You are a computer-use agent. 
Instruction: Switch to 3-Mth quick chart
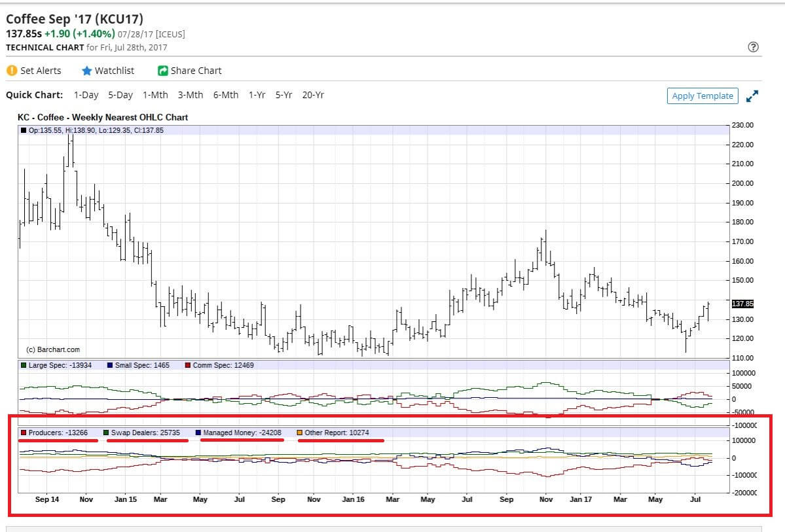point(191,95)
